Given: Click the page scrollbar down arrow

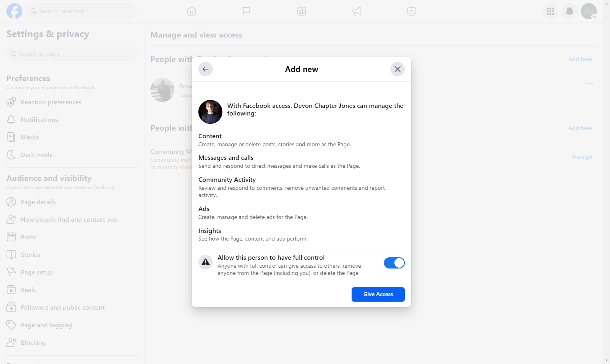Looking at the screenshot, I should [607, 360].
